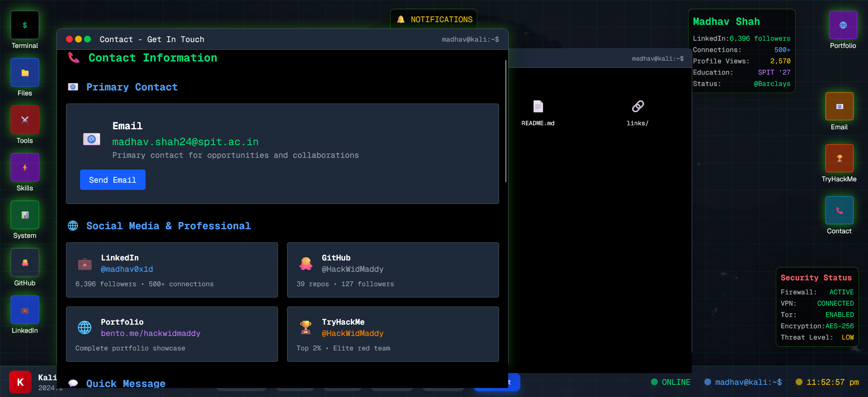Click the green maximize dot of Contact window
Image resolution: width=868 pixels, height=397 pixels.
point(87,39)
